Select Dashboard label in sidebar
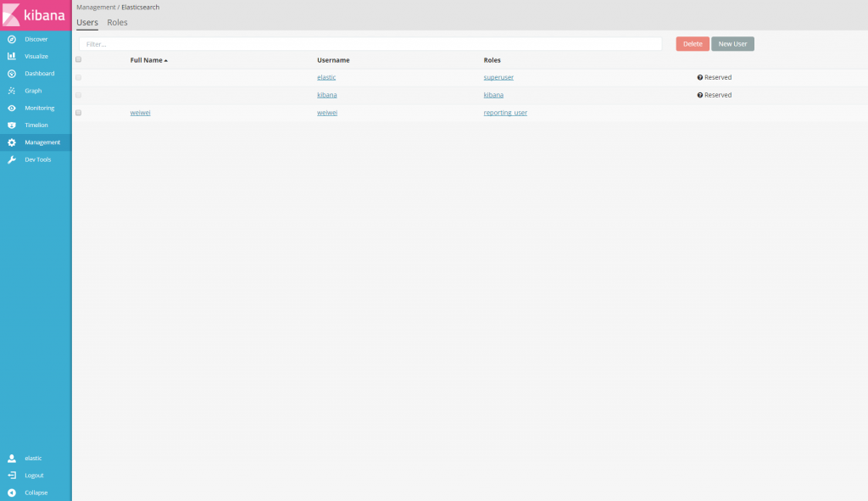 coord(39,74)
